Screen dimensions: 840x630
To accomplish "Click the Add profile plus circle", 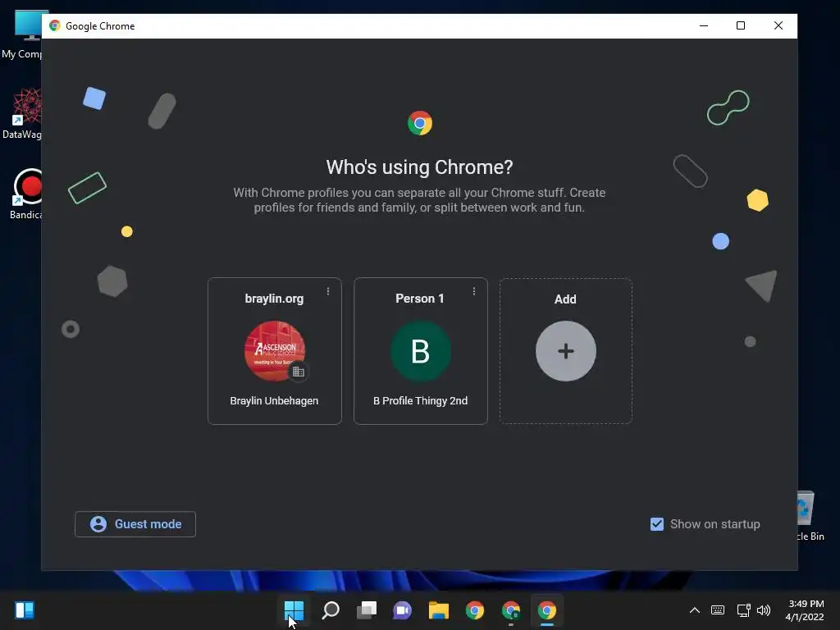I will point(566,351).
